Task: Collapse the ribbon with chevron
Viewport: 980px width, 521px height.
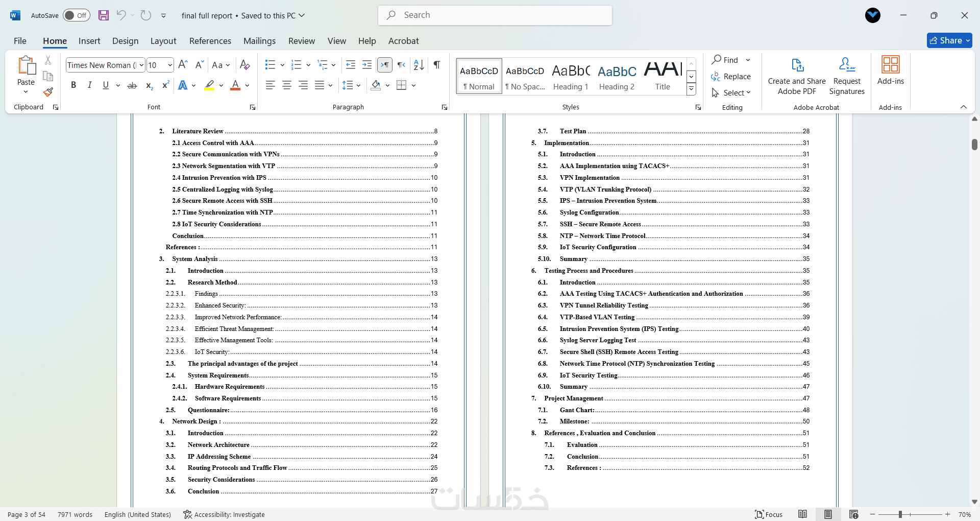Action: 963,107
